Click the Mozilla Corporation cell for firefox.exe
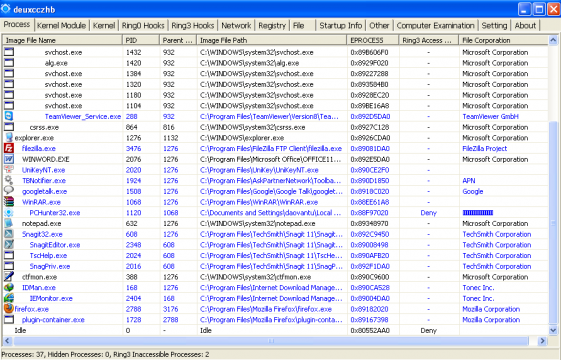This screenshot has width=561, height=360. (491, 309)
